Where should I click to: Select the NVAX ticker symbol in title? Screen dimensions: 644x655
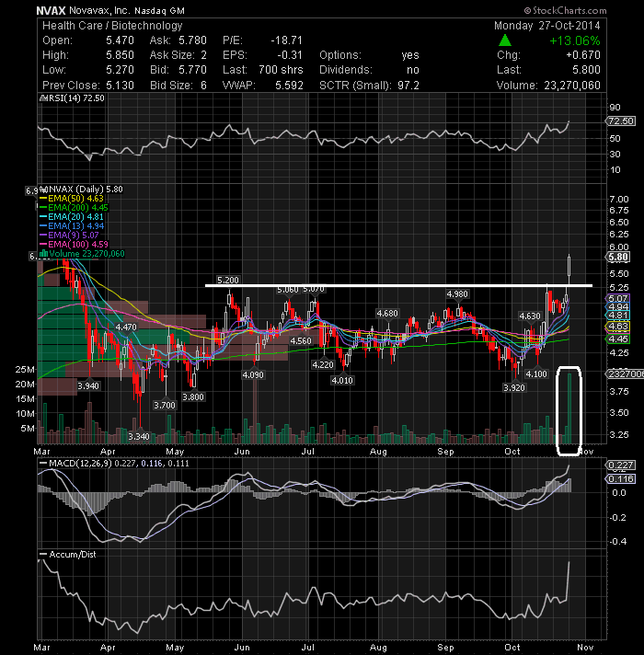coord(51,10)
